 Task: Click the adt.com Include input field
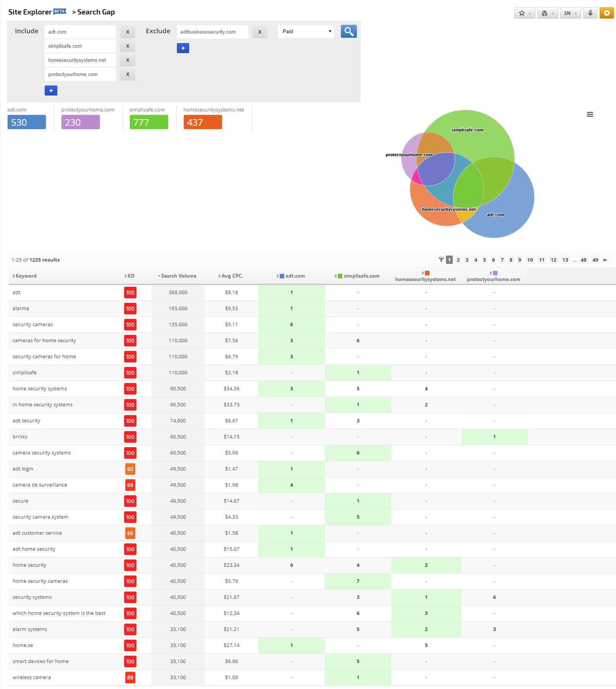80,32
